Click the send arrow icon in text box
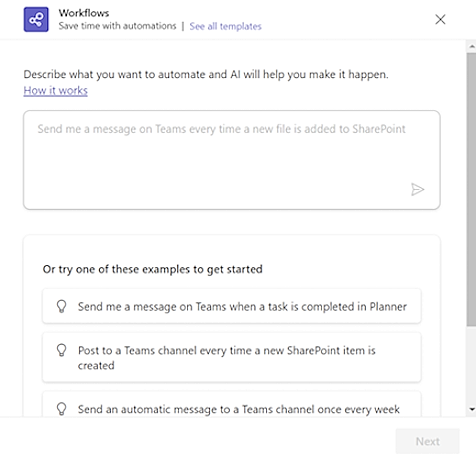Viewport: 476px width, 455px height. click(417, 189)
